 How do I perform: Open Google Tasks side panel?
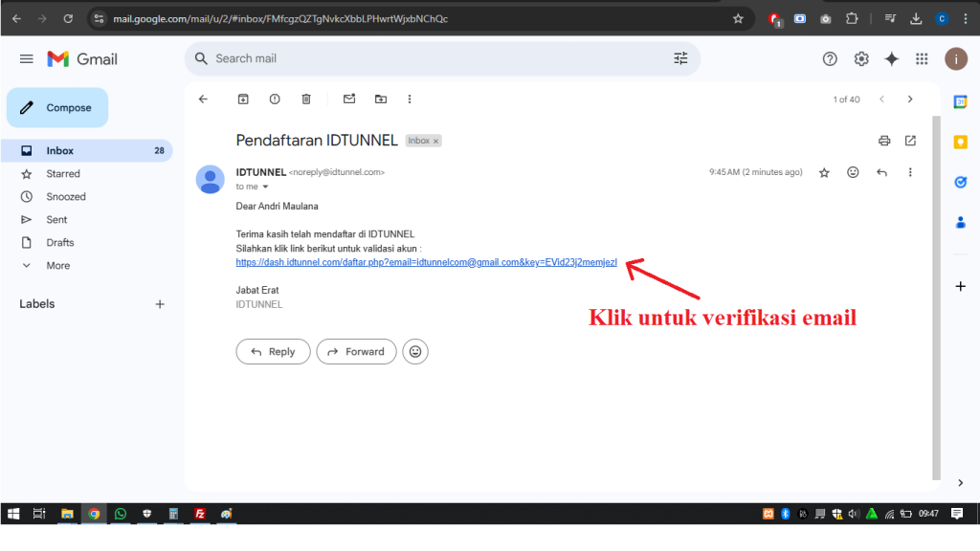tap(961, 183)
